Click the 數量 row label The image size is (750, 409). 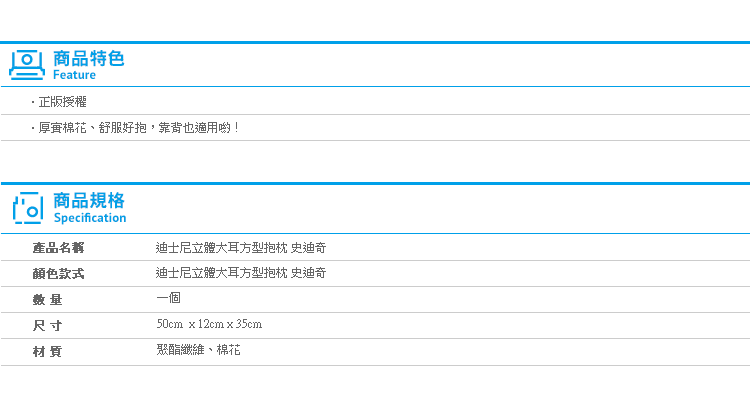click(x=47, y=300)
